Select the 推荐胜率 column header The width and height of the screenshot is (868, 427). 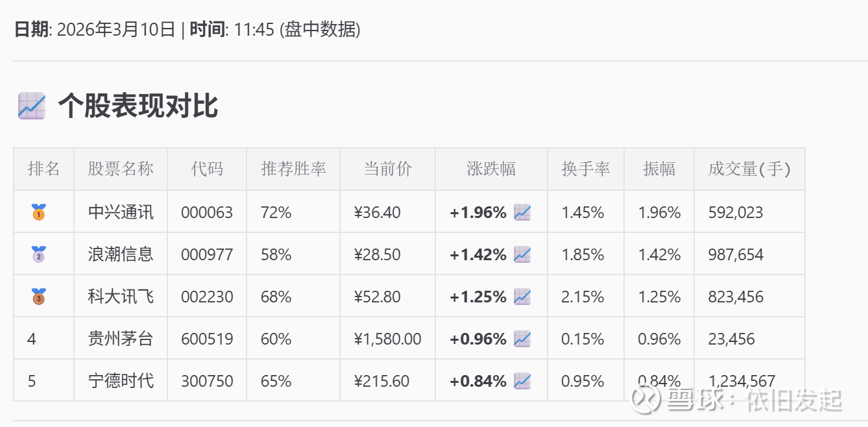293,169
